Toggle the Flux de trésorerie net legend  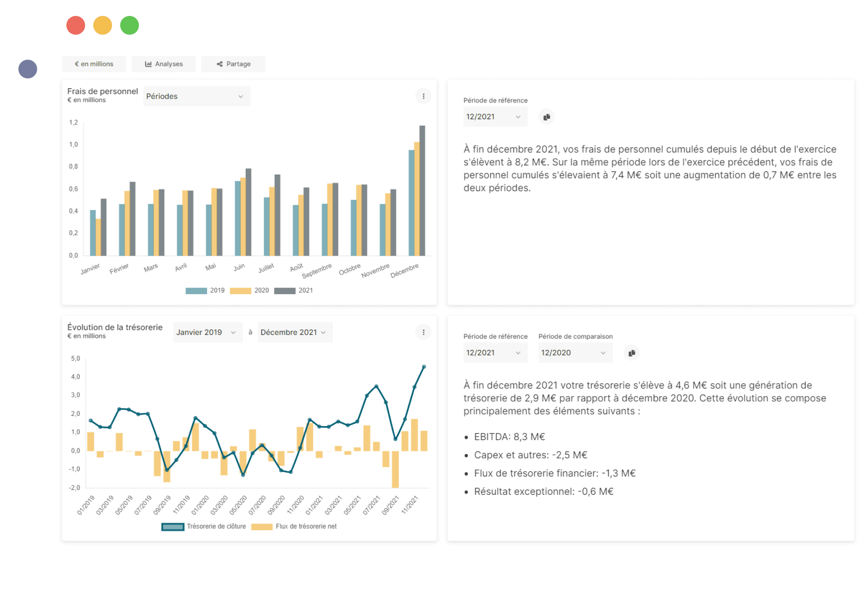[x=294, y=527]
